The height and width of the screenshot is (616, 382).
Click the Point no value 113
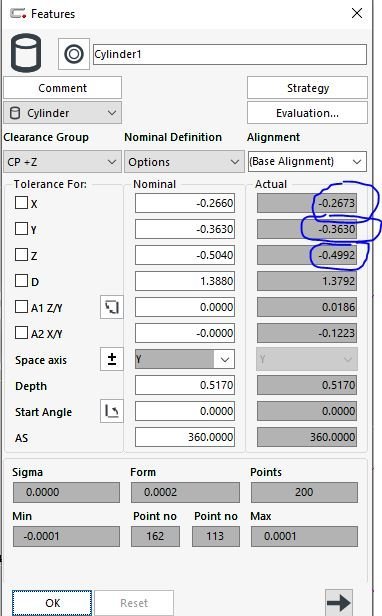(x=215, y=536)
